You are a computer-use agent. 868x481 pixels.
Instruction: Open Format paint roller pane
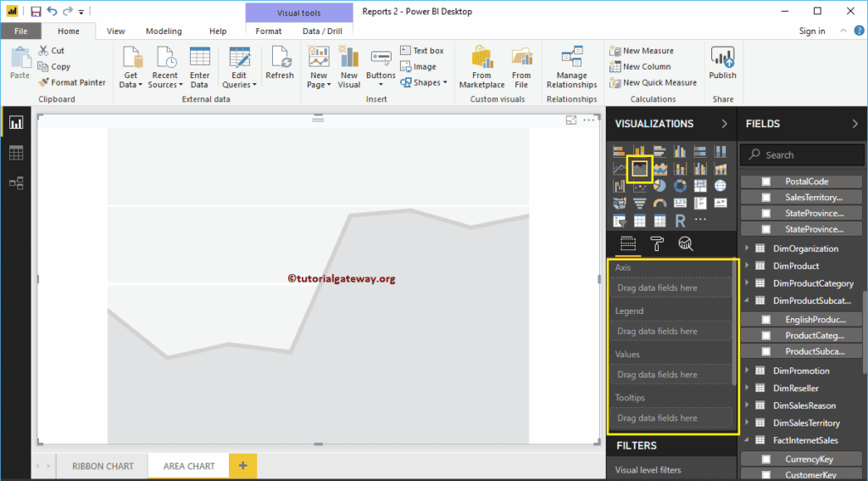(x=657, y=243)
